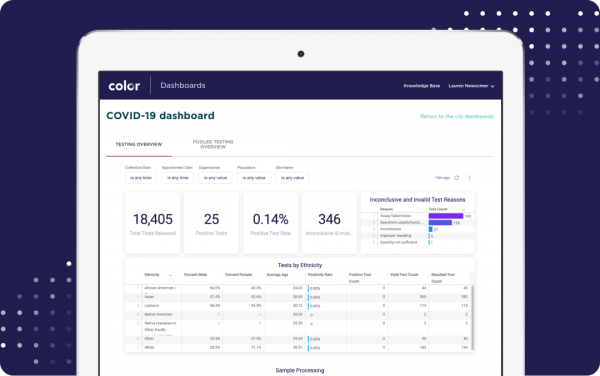Open the three-dot dashboard options menu

469,177
